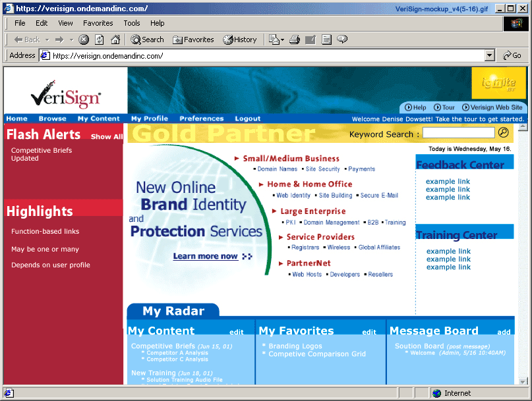Open Competitive Briefs Updated alert
The height and width of the screenshot is (401, 532).
[x=42, y=154]
